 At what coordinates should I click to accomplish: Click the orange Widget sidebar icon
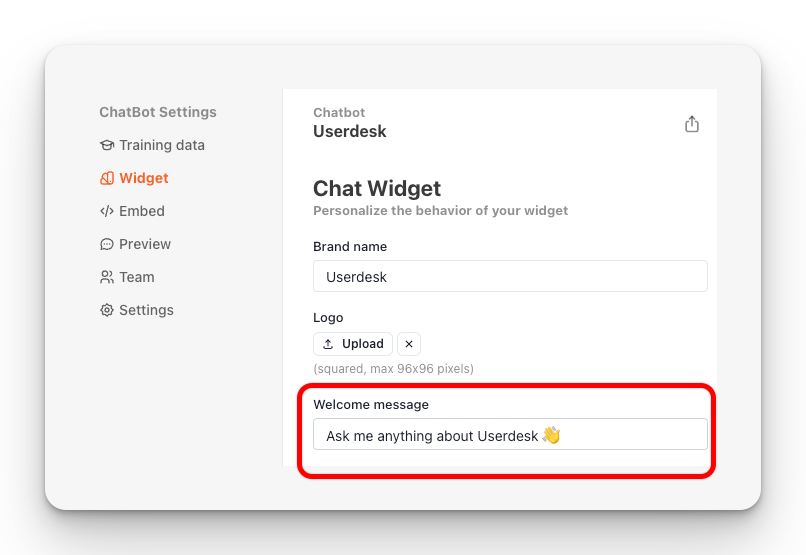pos(107,178)
